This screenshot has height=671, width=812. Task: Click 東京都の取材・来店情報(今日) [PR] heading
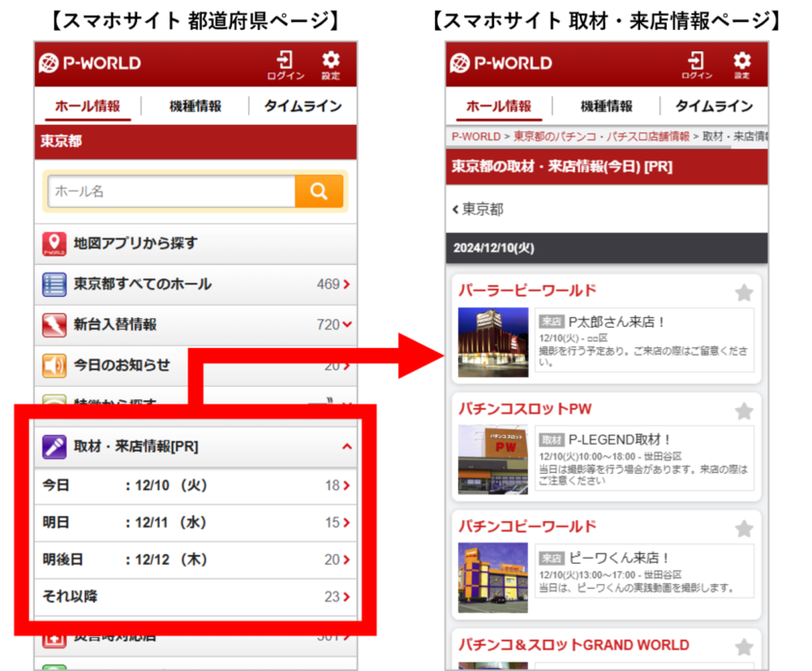pos(562,167)
